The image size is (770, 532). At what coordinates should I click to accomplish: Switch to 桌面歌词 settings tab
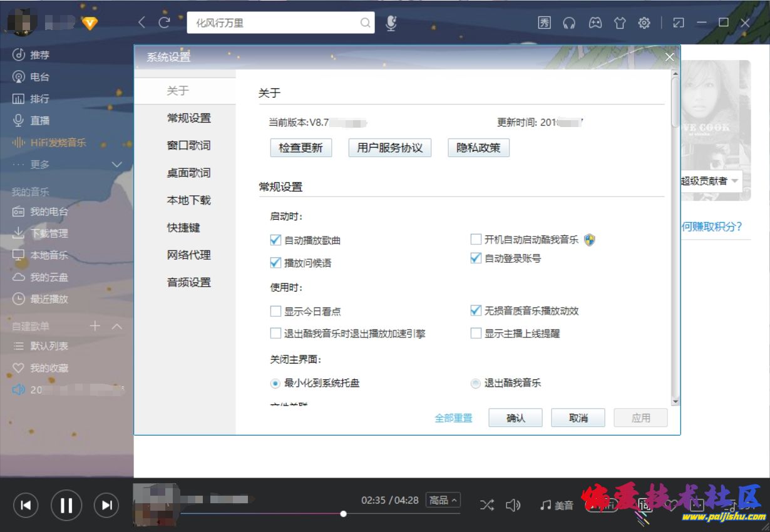188,172
